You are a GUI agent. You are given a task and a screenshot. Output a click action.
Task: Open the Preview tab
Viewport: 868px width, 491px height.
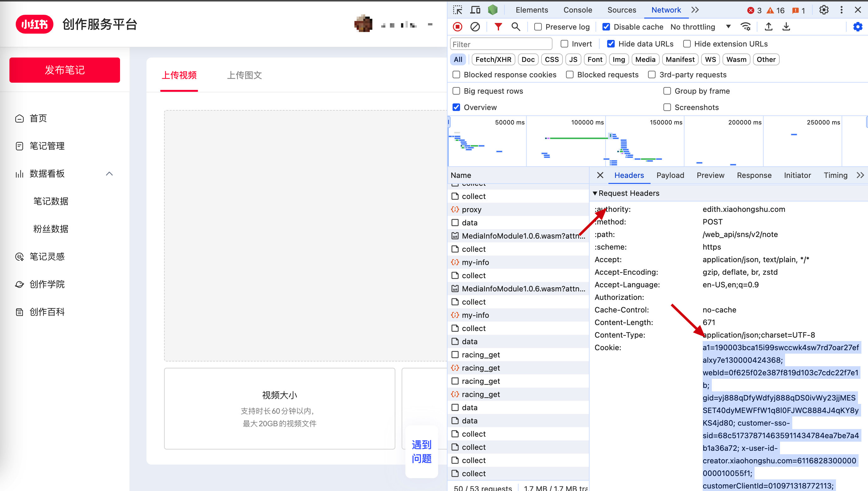pos(710,175)
